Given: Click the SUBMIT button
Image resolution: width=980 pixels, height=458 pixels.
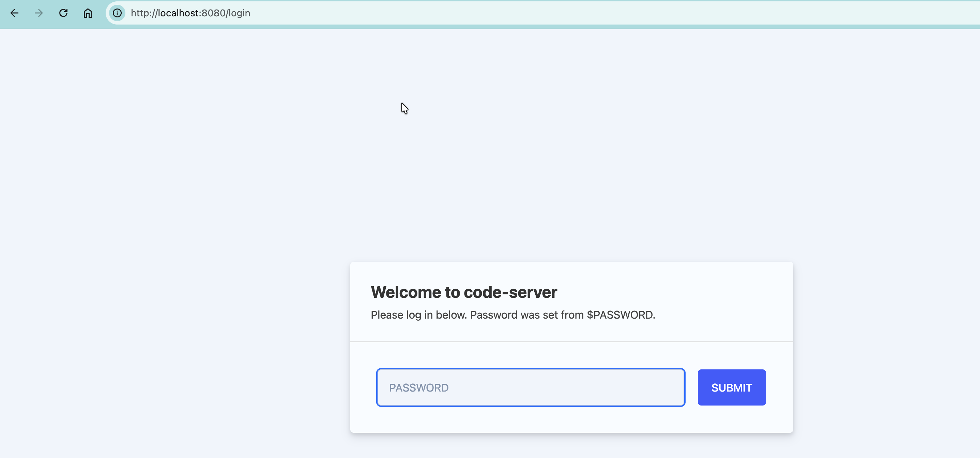Looking at the screenshot, I should point(731,387).
